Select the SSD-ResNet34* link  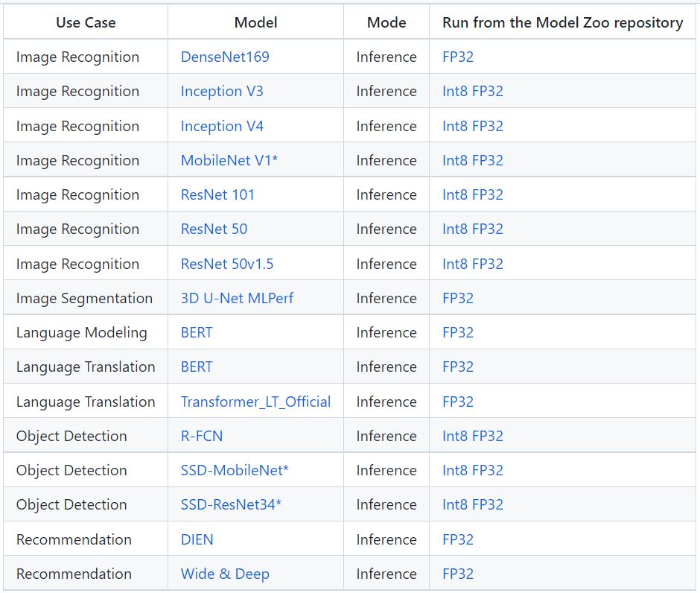click(x=231, y=504)
